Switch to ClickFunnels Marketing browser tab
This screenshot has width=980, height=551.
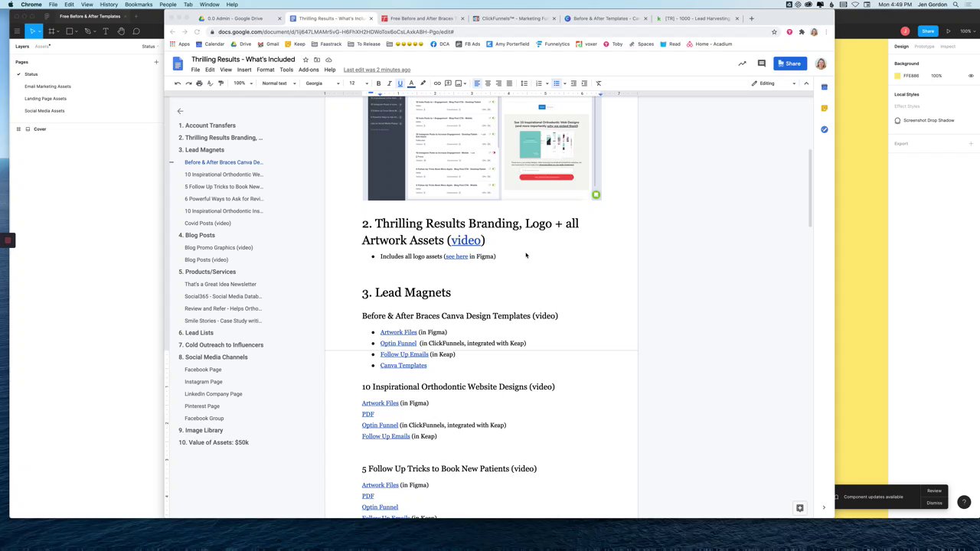click(514, 18)
